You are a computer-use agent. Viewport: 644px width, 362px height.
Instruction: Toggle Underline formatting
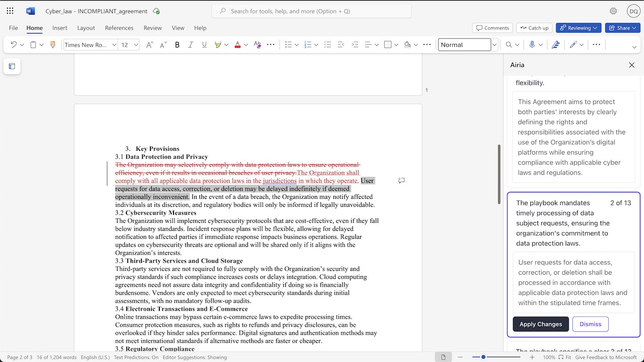pos(204,45)
